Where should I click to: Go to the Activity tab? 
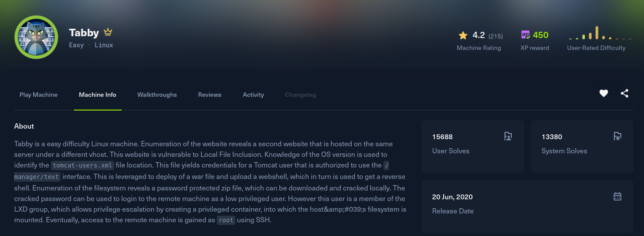point(253,95)
